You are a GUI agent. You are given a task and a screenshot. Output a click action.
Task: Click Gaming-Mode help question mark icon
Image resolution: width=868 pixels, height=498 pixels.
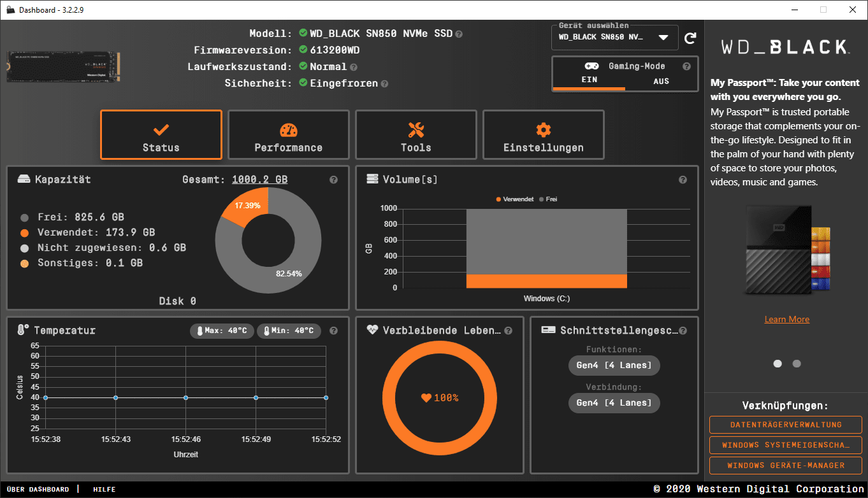686,66
